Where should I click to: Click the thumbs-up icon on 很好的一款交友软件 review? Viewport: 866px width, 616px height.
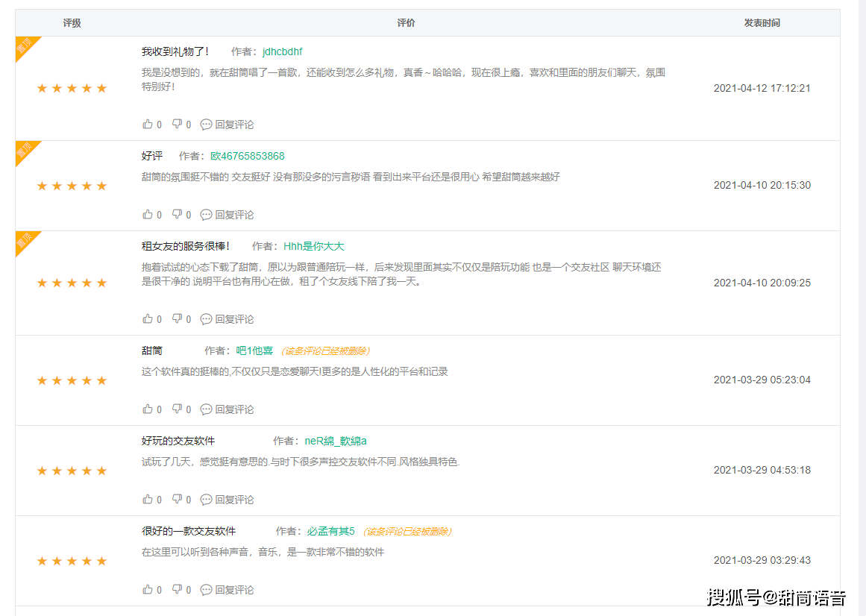point(147,589)
